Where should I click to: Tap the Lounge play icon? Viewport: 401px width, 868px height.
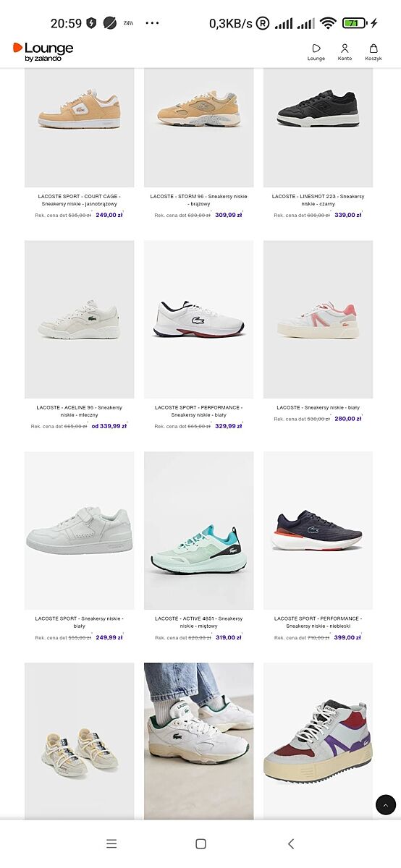click(x=316, y=48)
